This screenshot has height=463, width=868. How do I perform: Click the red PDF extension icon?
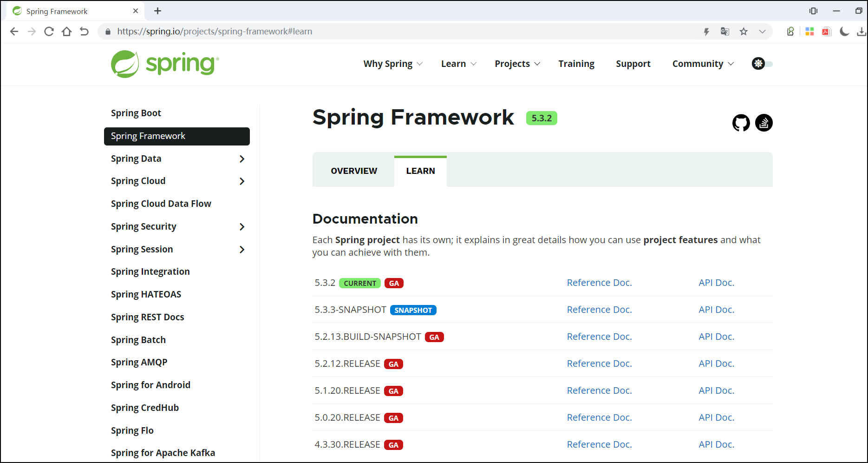tap(827, 32)
